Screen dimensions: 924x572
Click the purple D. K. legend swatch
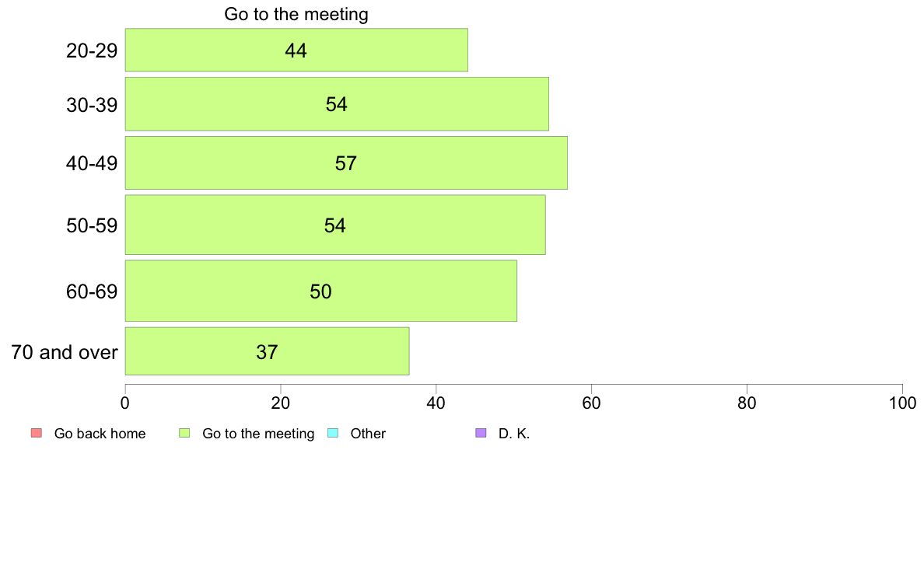481,433
